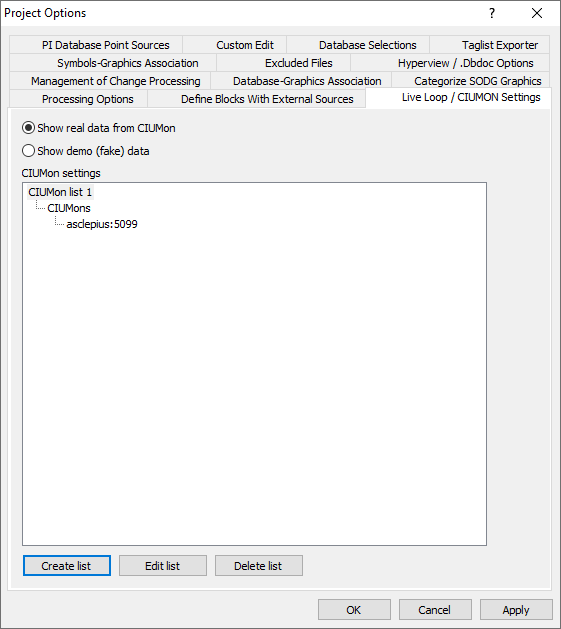Switch to the Excluded Files tab

(299, 63)
